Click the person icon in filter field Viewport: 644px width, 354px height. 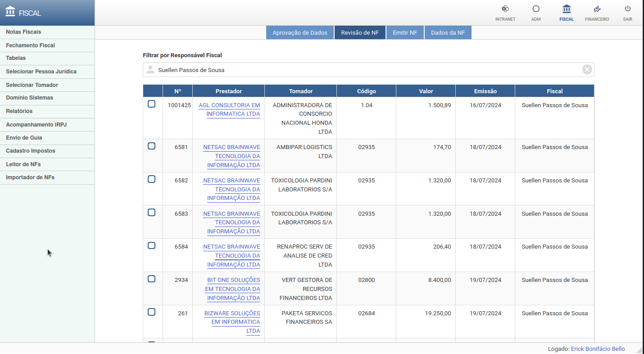click(x=150, y=70)
